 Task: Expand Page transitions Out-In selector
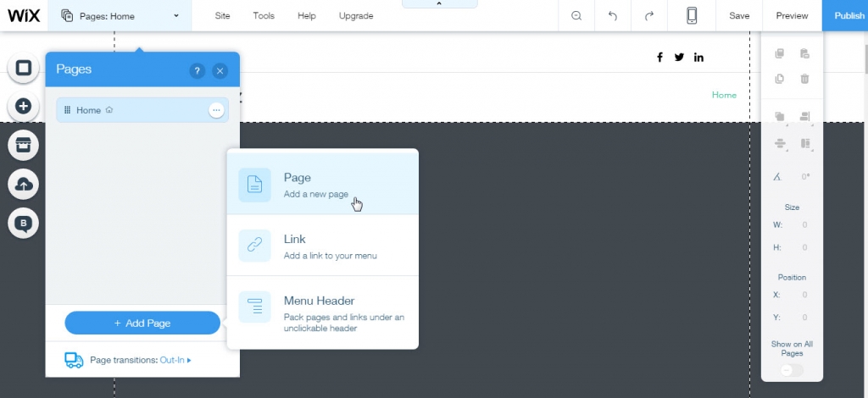pyautogui.click(x=176, y=360)
